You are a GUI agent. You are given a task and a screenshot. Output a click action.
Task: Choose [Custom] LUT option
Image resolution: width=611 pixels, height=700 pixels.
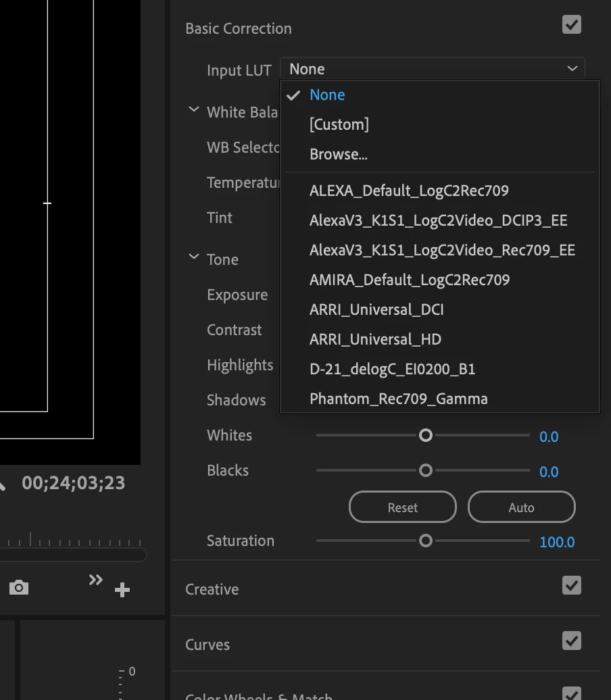point(440,124)
